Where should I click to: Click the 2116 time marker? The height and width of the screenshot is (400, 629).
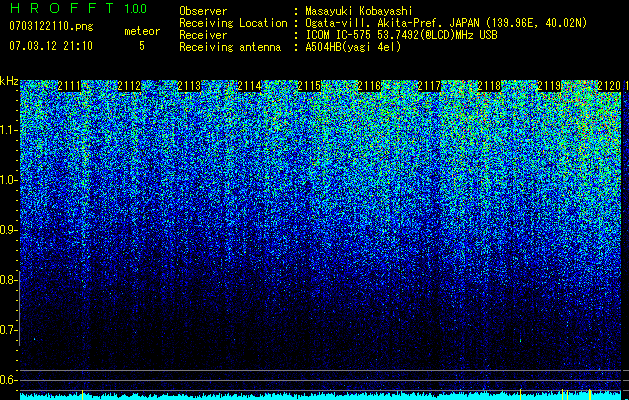369,86
